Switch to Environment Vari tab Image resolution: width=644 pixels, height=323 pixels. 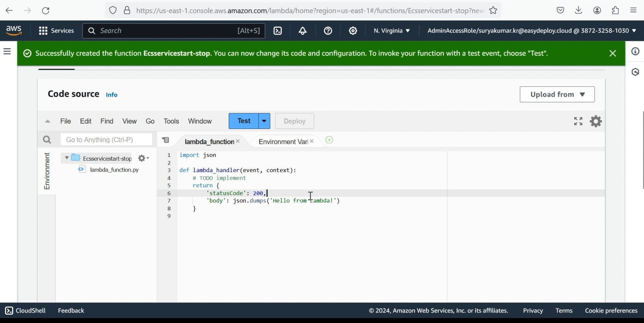[x=283, y=142]
